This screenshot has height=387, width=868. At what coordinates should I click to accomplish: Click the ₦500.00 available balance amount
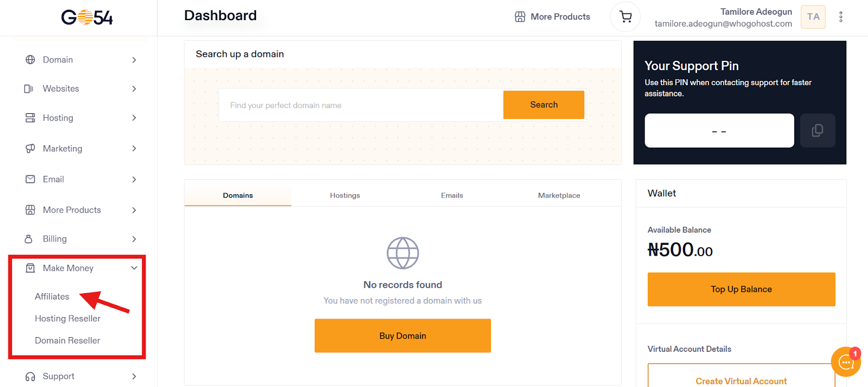[680, 250]
